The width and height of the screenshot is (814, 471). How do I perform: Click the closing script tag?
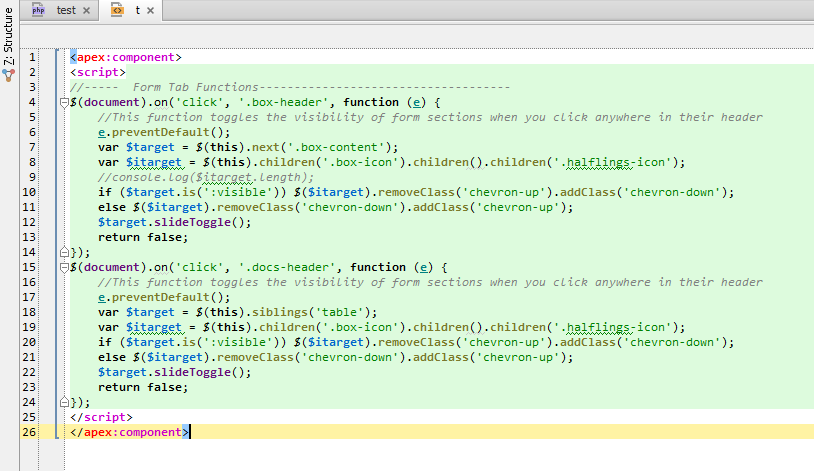tap(101, 418)
